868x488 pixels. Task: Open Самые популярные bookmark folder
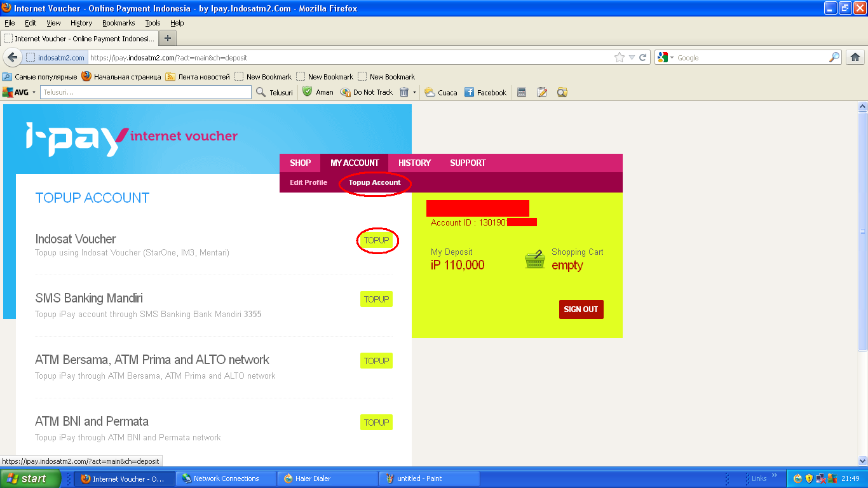[40, 76]
